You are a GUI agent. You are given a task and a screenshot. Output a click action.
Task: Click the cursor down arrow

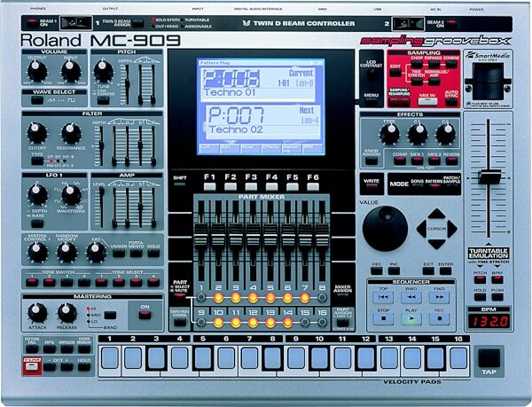pyautogui.click(x=436, y=244)
